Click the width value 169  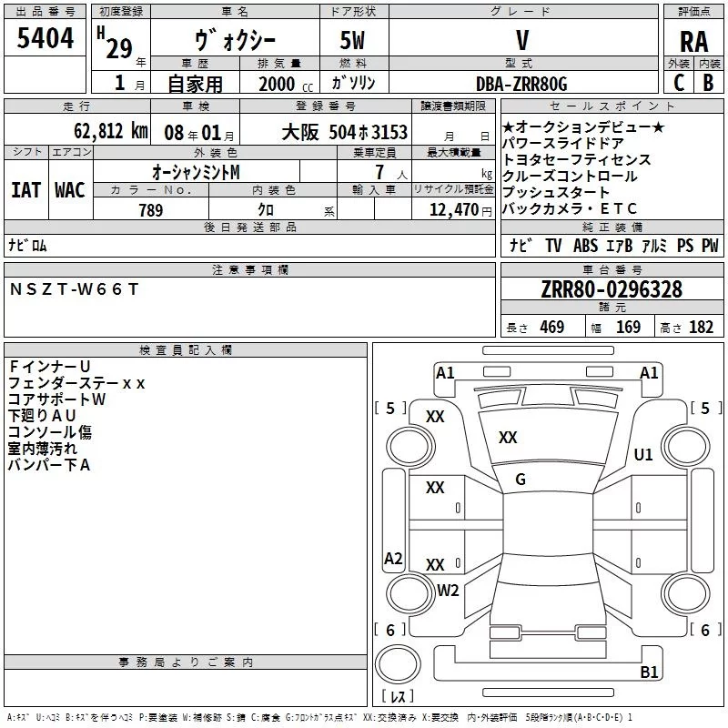pyautogui.click(x=628, y=328)
